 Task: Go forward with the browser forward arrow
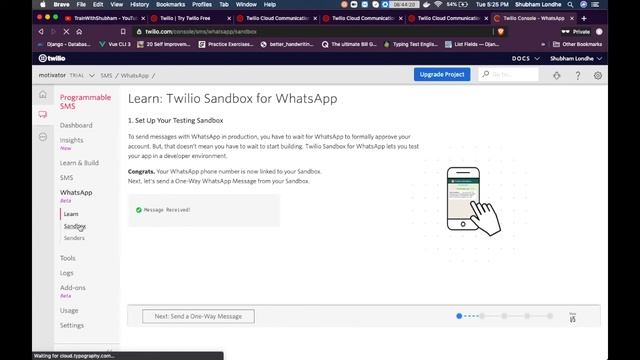(53, 31)
